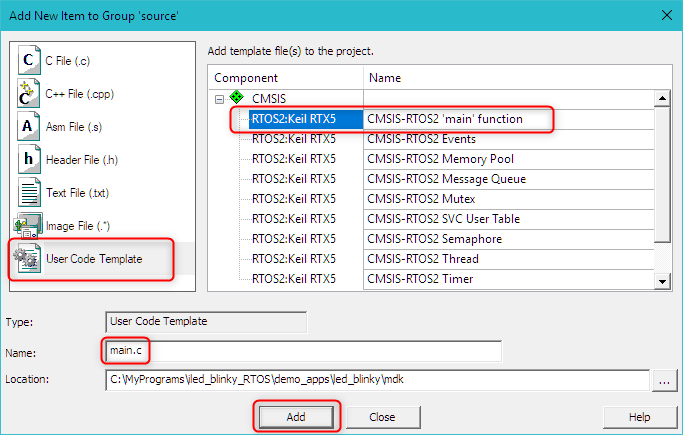Select the User Code Template gear icon
The image size is (683, 435).
27,259
